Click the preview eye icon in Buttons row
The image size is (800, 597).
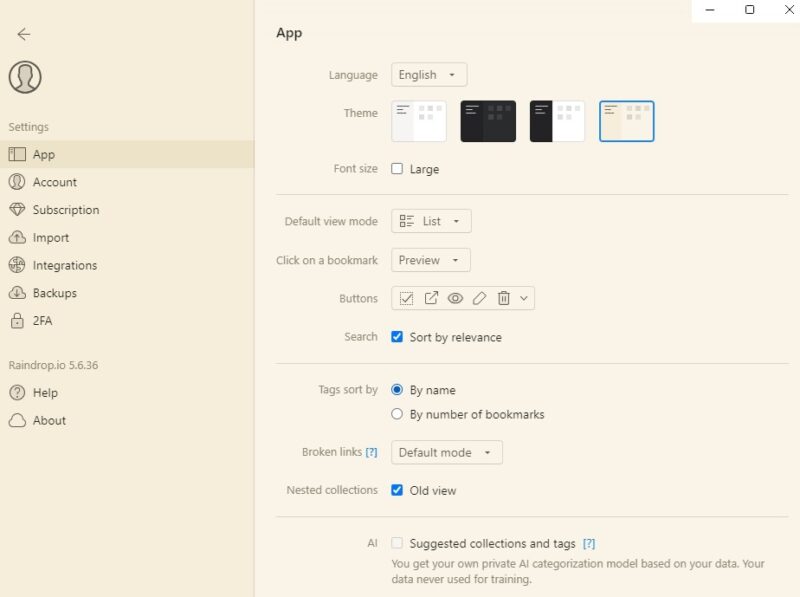pos(456,298)
